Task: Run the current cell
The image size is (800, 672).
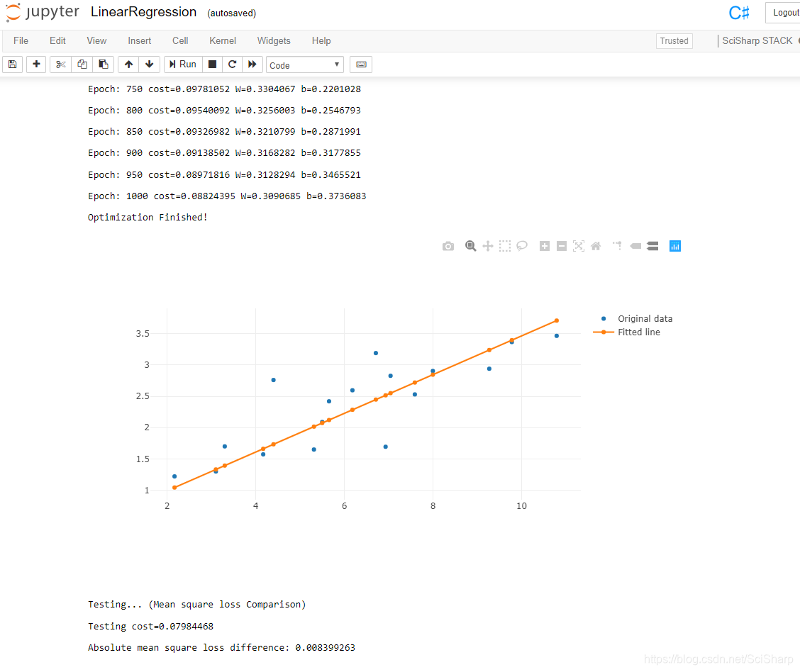Action: pos(183,65)
